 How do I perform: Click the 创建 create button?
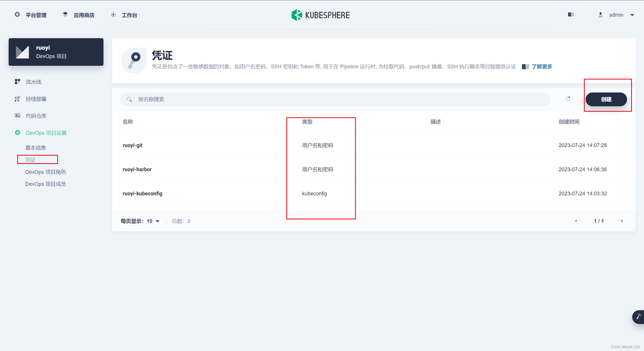[606, 99]
